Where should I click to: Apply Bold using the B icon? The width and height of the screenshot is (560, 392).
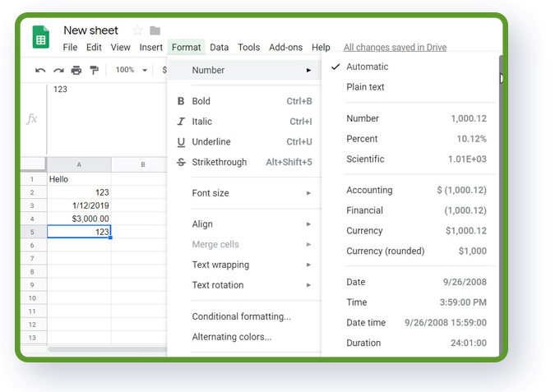click(181, 101)
